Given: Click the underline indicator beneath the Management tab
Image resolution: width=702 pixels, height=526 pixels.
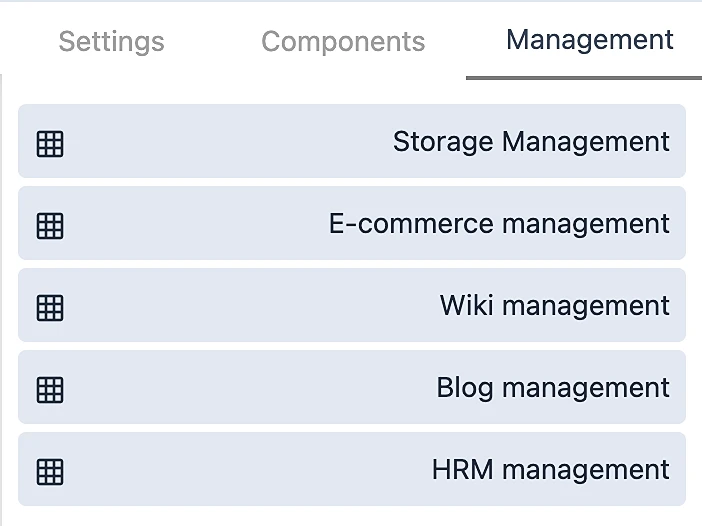Looking at the screenshot, I should [584, 77].
